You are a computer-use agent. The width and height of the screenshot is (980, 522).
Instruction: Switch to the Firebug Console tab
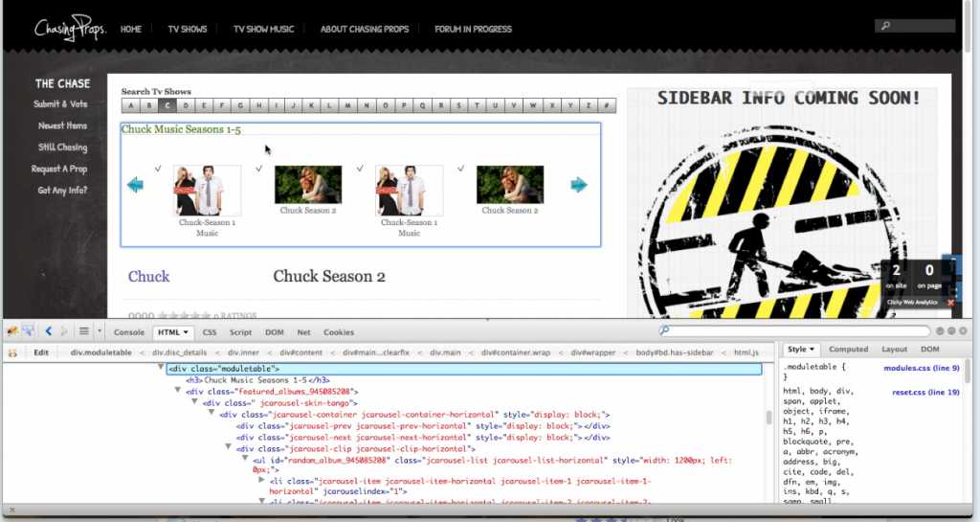(129, 332)
